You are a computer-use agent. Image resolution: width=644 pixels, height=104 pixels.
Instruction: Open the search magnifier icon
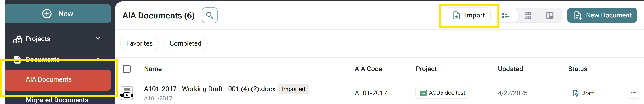[x=209, y=16]
